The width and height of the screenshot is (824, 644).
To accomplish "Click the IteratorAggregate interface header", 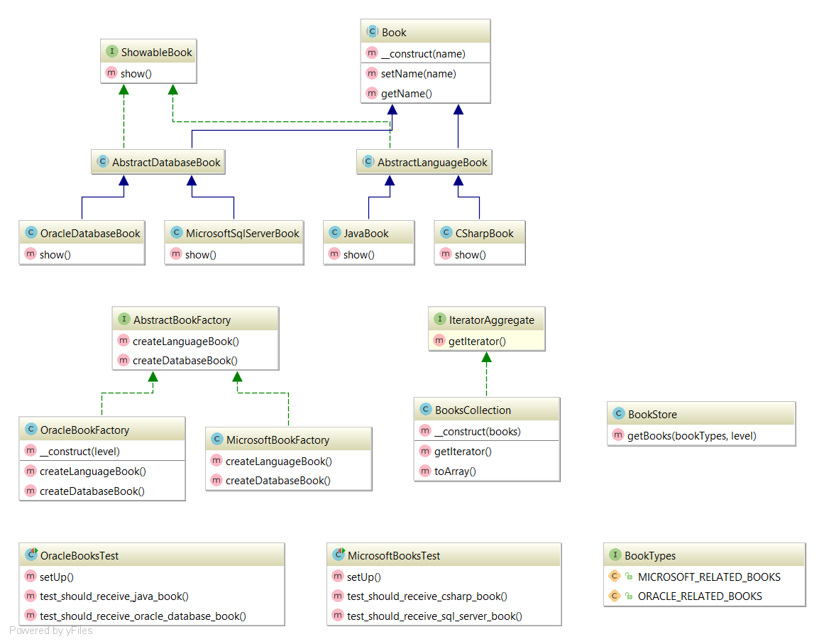I will click(x=486, y=320).
